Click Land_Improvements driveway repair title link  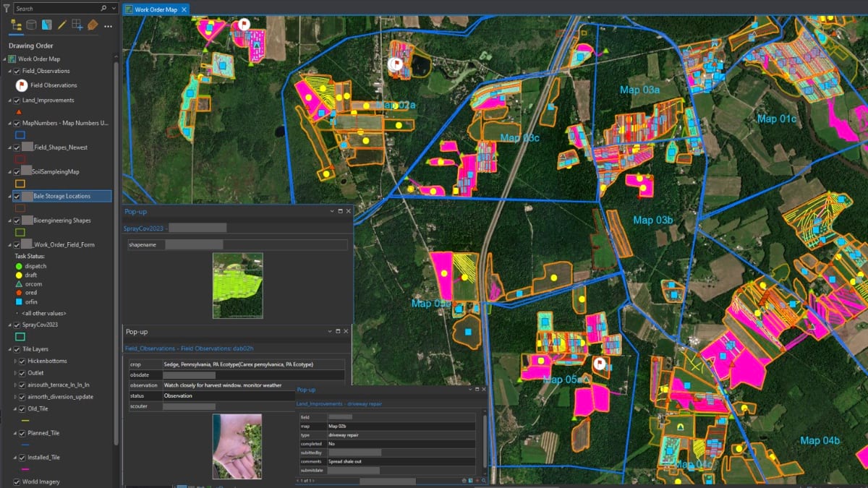pyautogui.click(x=339, y=403)
